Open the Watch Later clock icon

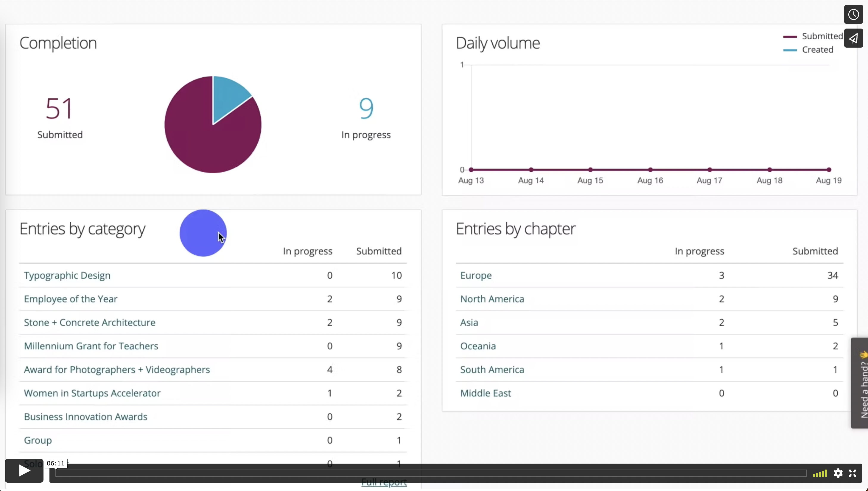point(853,15)
